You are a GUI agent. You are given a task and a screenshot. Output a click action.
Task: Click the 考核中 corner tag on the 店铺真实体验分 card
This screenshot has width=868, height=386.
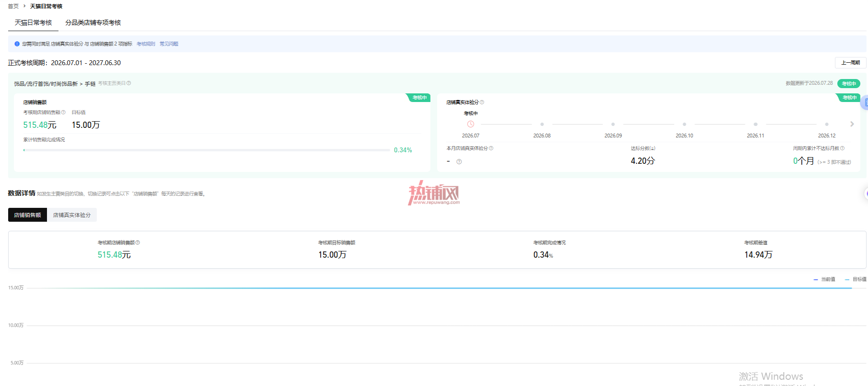click(x=849, y=98)
